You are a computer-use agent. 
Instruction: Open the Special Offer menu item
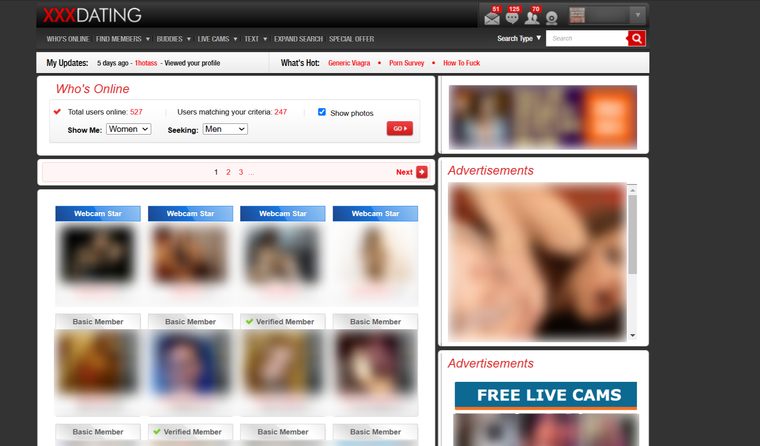tap(351, 39)
